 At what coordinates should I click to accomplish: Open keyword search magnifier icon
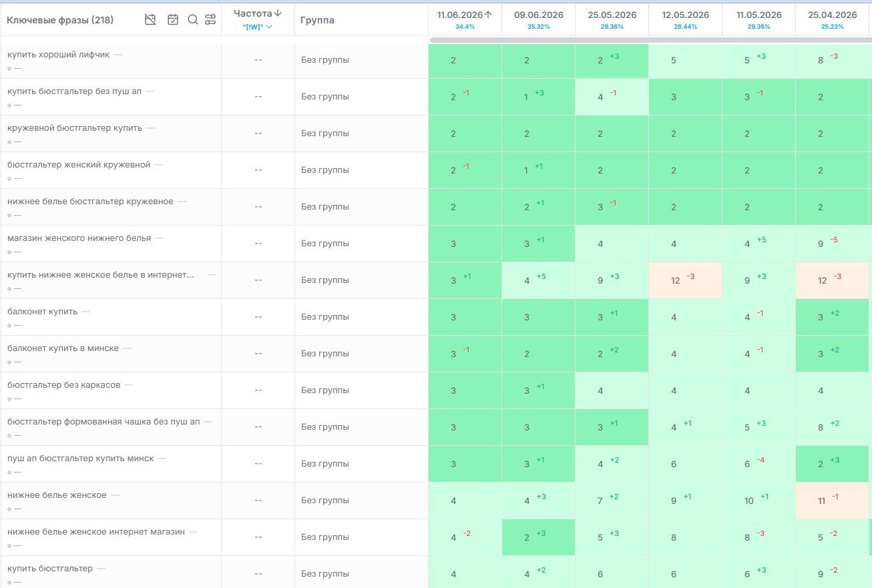coord(193,20)
